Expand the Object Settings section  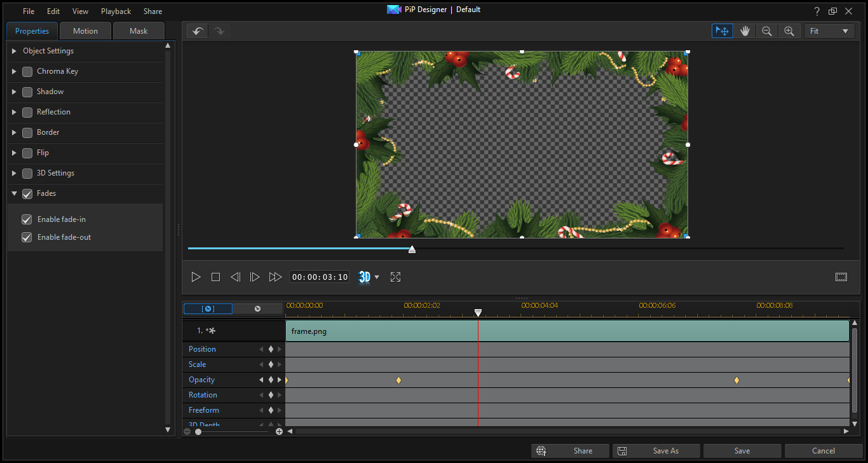15,51
